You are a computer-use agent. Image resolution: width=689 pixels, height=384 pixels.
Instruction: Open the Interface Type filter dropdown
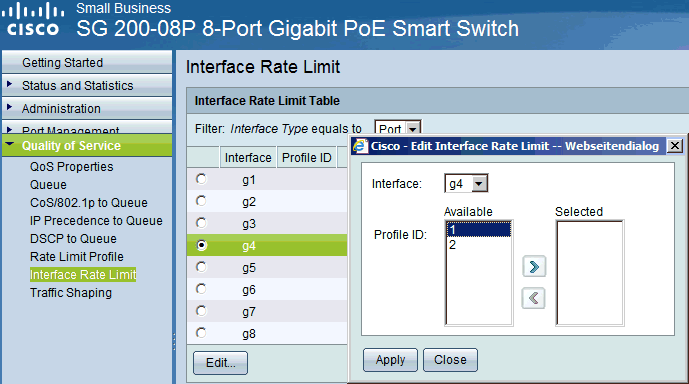[398, 128]
